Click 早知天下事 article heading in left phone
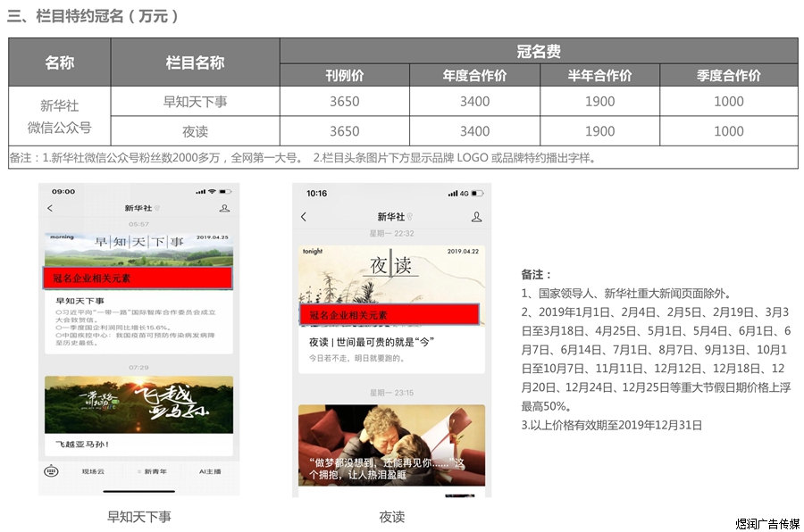The image size is (804, 532). 80,301
